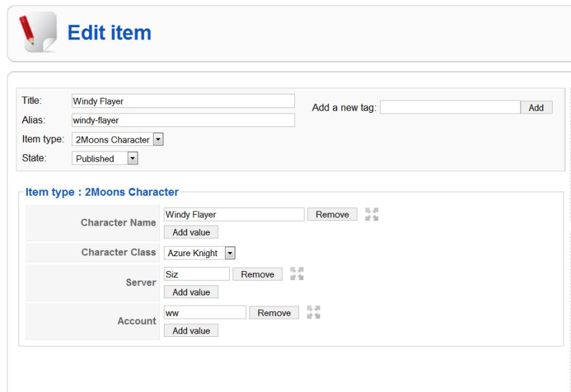Select the Character Name text box
This screenshot has height=392, width=571.
(x=234, y=215)
